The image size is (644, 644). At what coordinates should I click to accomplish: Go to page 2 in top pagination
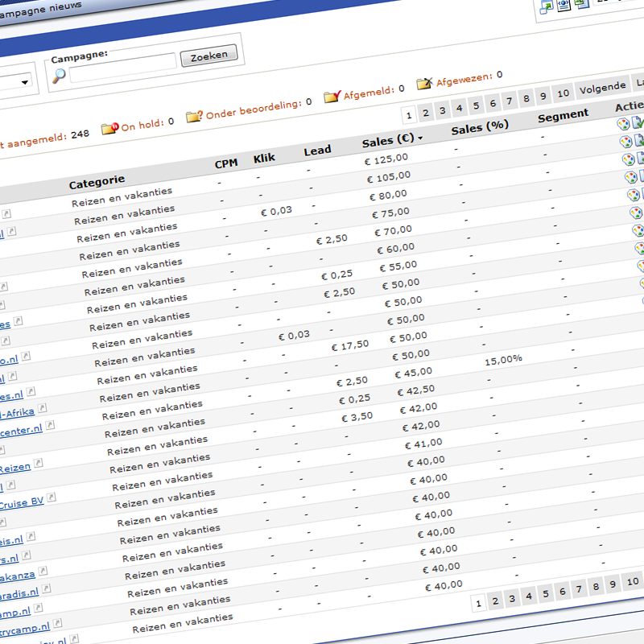pos(426,113)
